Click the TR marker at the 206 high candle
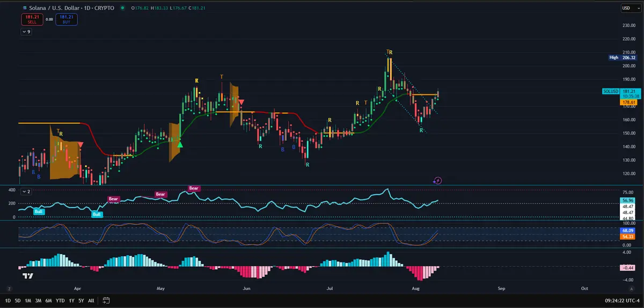 pyautogui.click(x=390, y=52)
